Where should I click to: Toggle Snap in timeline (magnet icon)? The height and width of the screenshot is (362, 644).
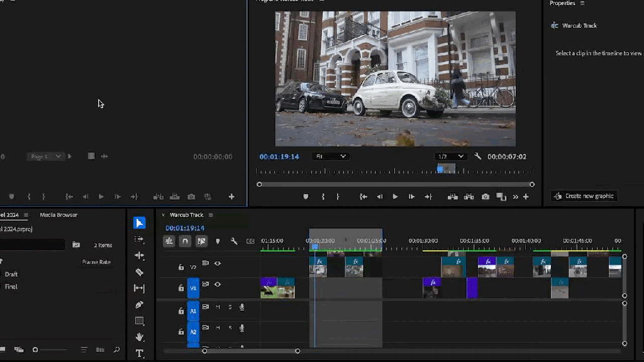[185, 241]
